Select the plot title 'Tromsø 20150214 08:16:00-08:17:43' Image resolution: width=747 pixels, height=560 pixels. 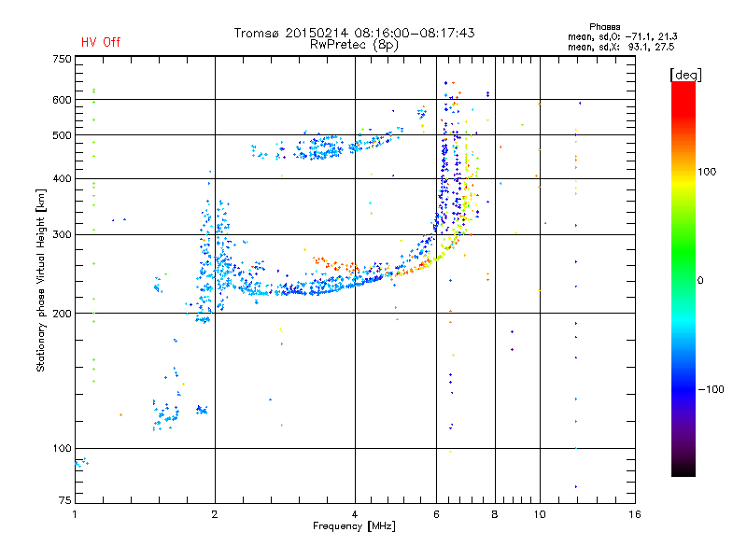[x=354, y=33]
